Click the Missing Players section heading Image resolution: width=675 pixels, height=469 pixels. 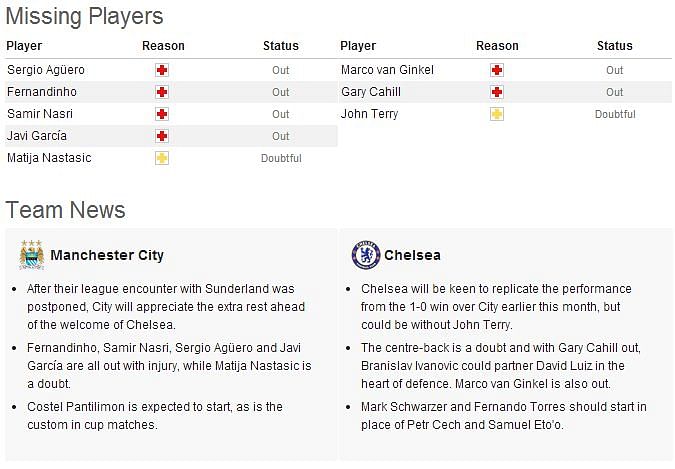(x=84, y=16)
